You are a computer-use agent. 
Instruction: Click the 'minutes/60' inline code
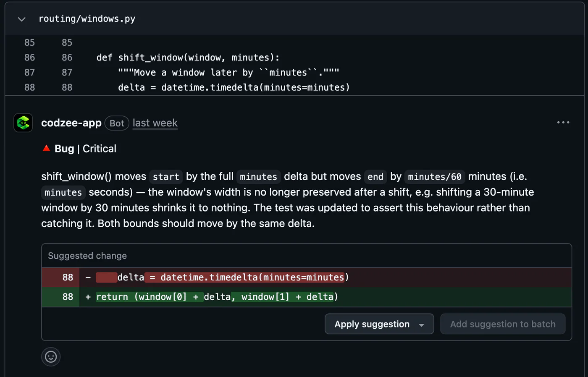[x=435, y=177]
